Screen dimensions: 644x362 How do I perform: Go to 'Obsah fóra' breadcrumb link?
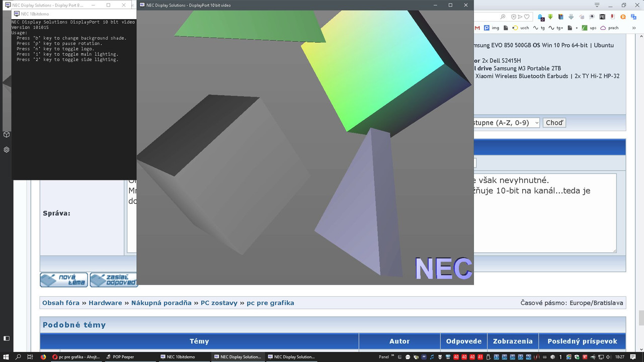point(61,303)
